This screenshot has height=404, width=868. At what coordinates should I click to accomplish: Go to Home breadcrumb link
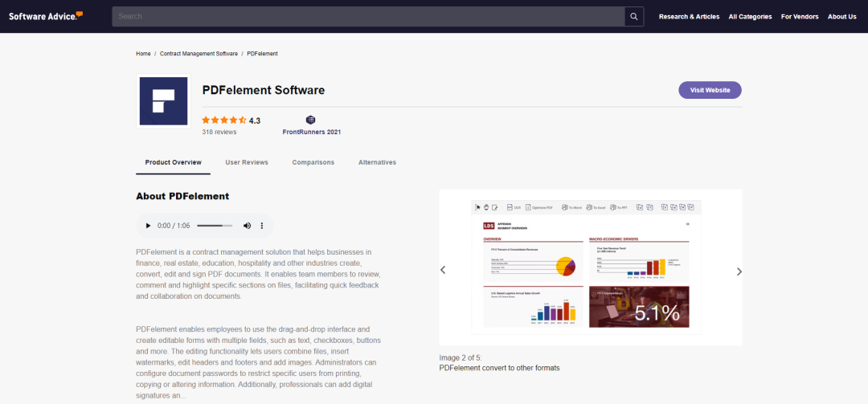[x=143, y=54]
